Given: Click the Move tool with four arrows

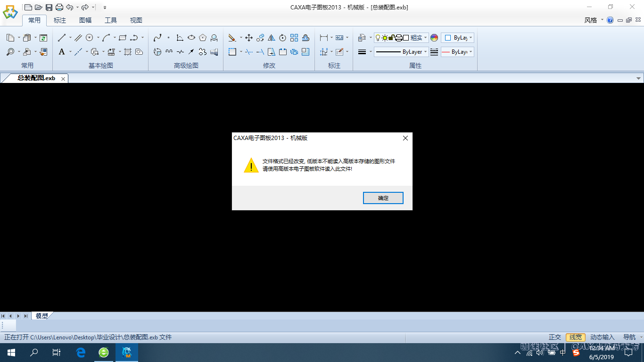Looking at the screenshot, I should pos(249,38).
